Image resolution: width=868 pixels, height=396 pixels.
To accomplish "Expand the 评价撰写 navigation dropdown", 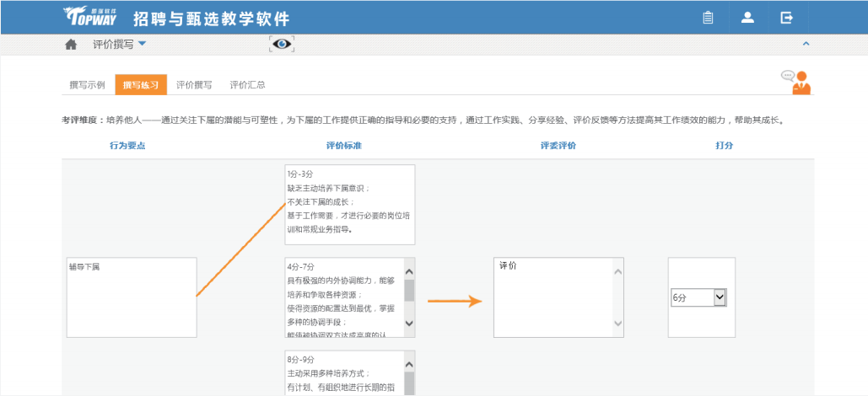I will click(142, 44).
